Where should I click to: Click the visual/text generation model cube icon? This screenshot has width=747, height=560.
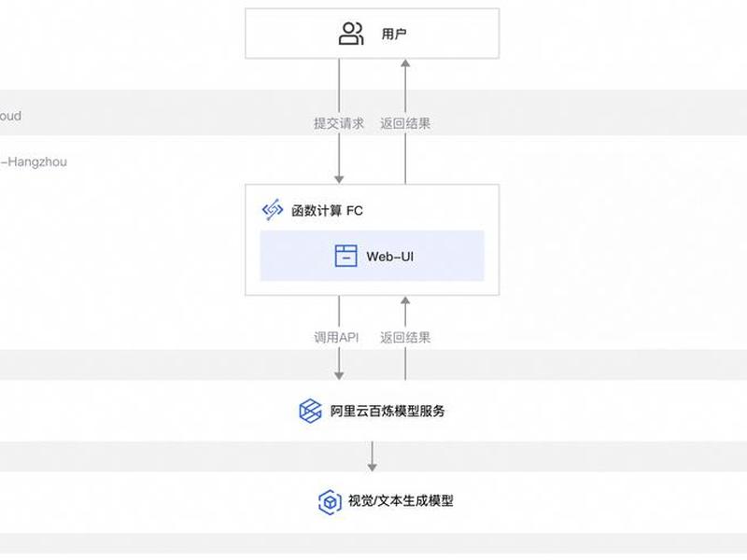[x=330, y=502]
